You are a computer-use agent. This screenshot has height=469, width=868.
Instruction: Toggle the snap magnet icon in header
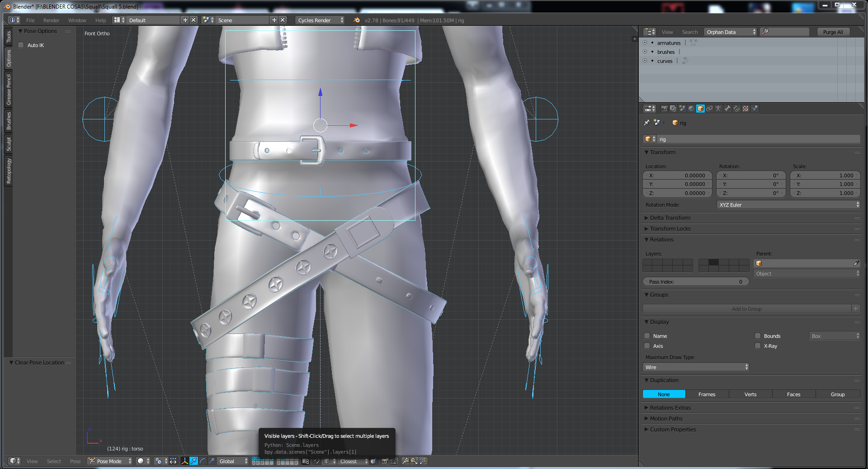point(316,461)
